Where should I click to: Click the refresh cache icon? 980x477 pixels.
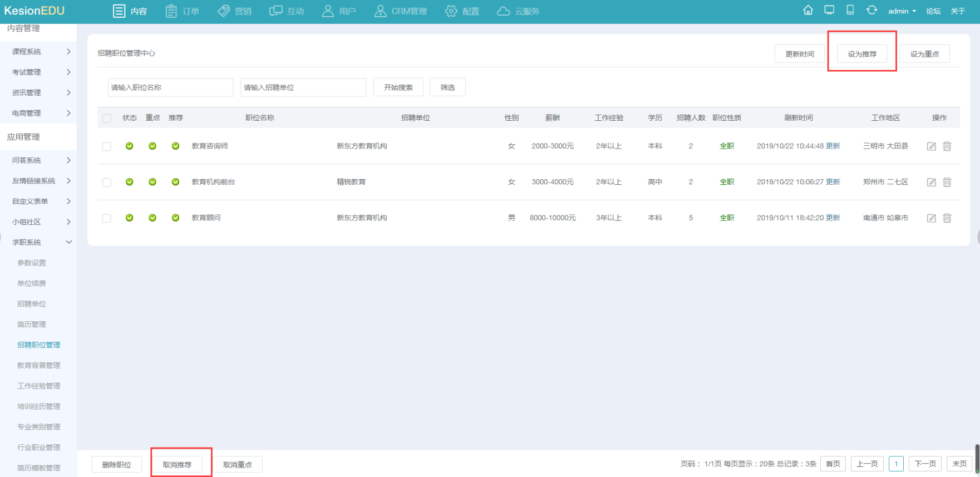click(x=871, y=11)
